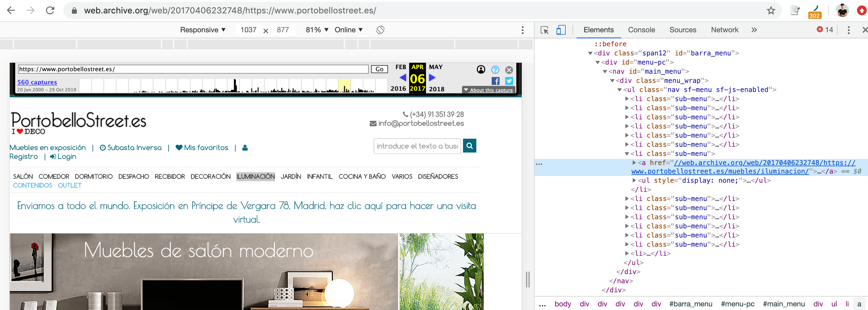Click the Login link
This screenshot has height=310, width=868.
[x=63, y=157]
